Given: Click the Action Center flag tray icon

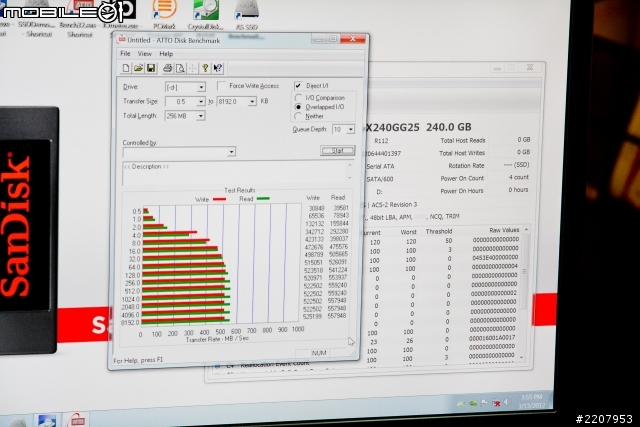Looking at the screenshot, I should [x=484, y=403].
